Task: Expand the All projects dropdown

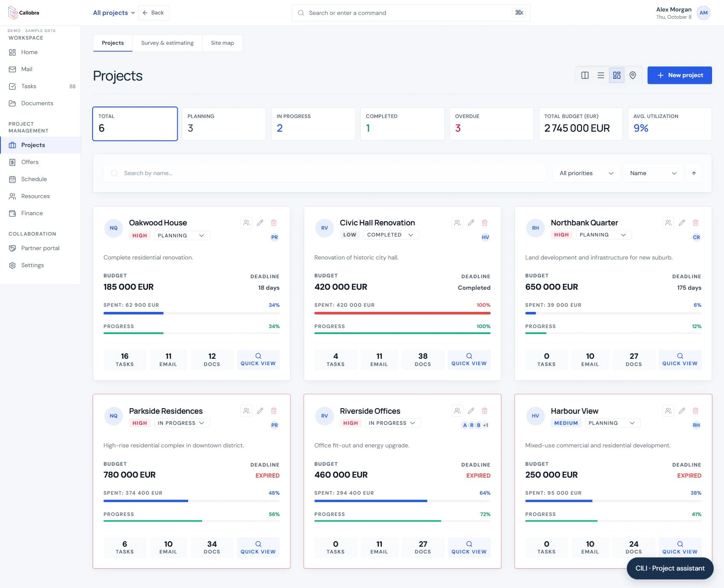Action: [114, 13]
